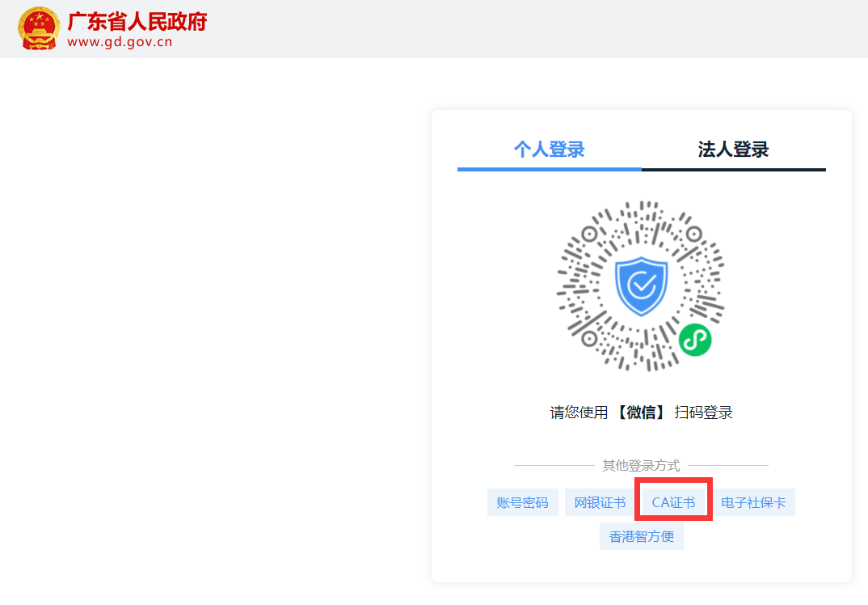Click the QR code's top-right finder circle
The height and width of the screenshot is (605, 868).
(x=693, y=235)
